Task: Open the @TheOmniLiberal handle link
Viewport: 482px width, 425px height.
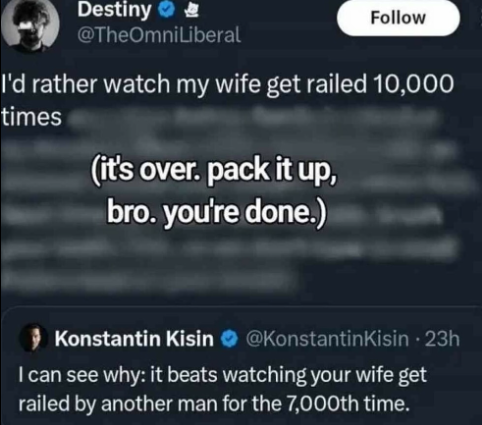Action: pos(158,35)
